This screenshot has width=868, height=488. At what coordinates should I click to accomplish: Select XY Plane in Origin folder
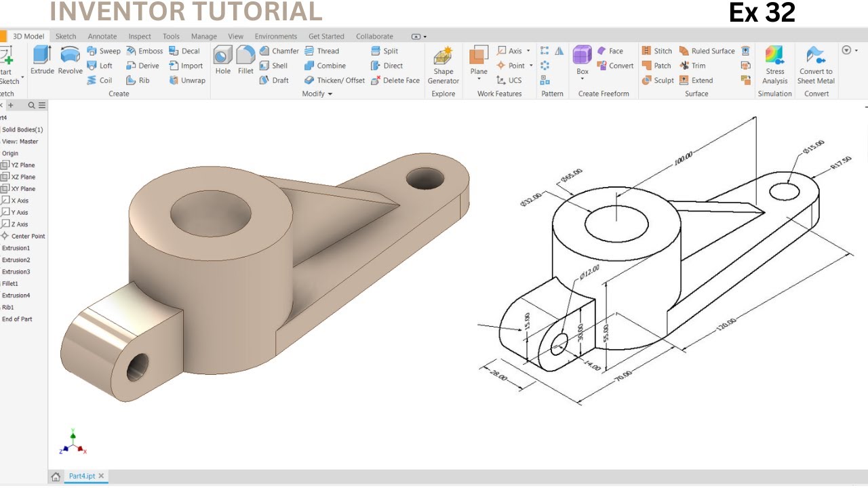coord(18,188)
